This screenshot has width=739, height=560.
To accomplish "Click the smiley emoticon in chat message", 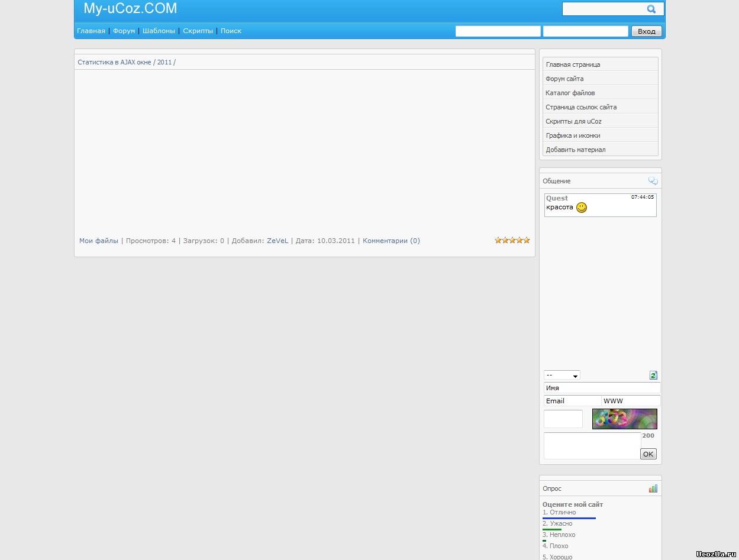I will coord(582,208).
